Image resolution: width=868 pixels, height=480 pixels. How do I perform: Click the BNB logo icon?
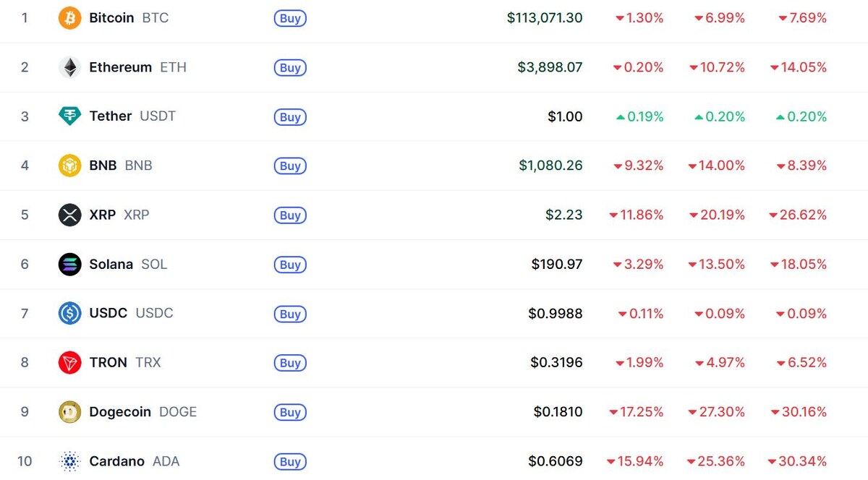pos(69,166)
